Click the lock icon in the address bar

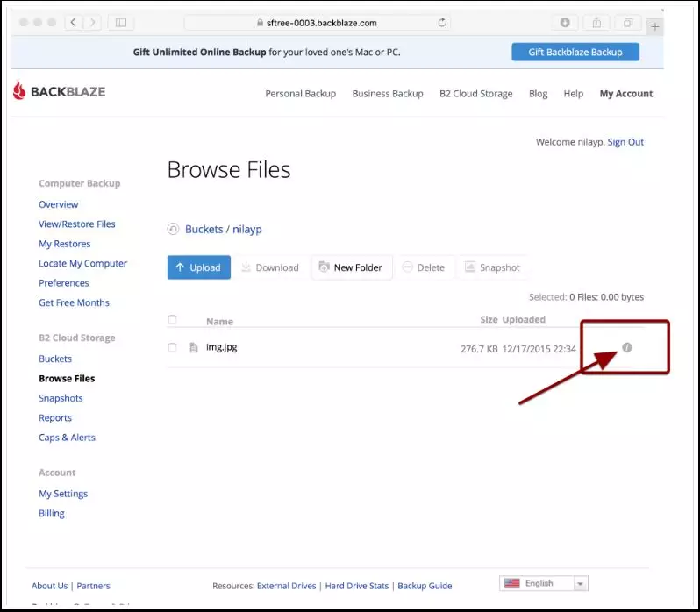point(260,22)
